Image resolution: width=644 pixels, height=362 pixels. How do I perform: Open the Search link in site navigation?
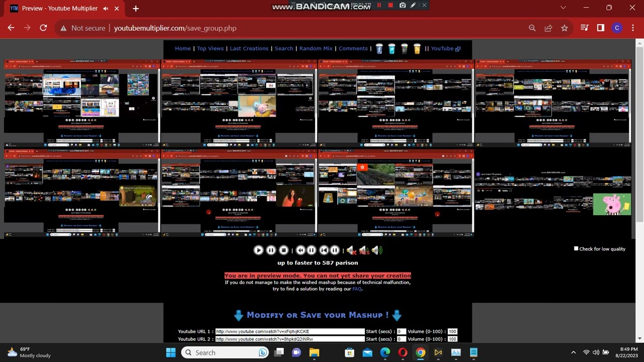click(284, 48)
